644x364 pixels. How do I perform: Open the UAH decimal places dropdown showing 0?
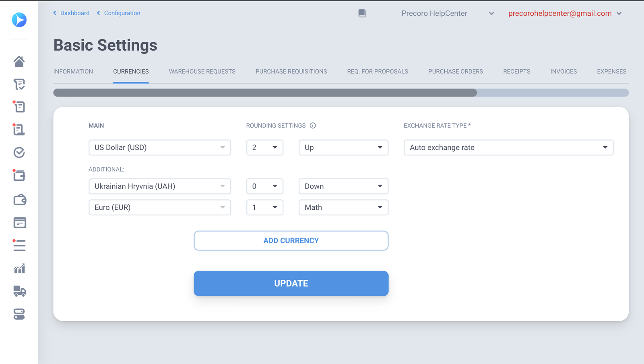pyautogui.click(x=265, y=186)
